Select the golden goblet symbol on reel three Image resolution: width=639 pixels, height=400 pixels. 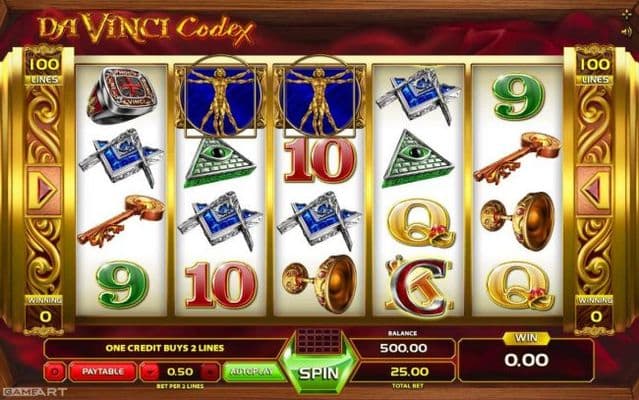point(319,284)
